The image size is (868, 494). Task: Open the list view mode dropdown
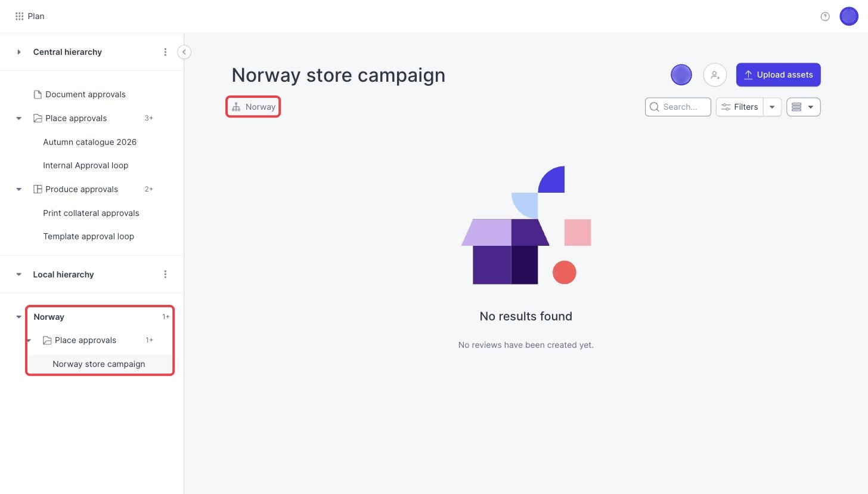tap(804, 107)
